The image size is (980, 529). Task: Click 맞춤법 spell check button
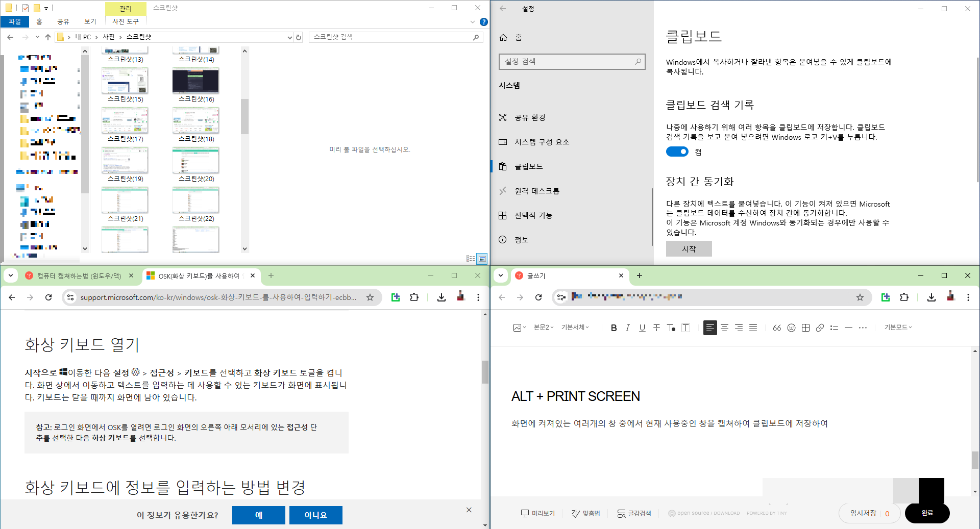[586, 513]
